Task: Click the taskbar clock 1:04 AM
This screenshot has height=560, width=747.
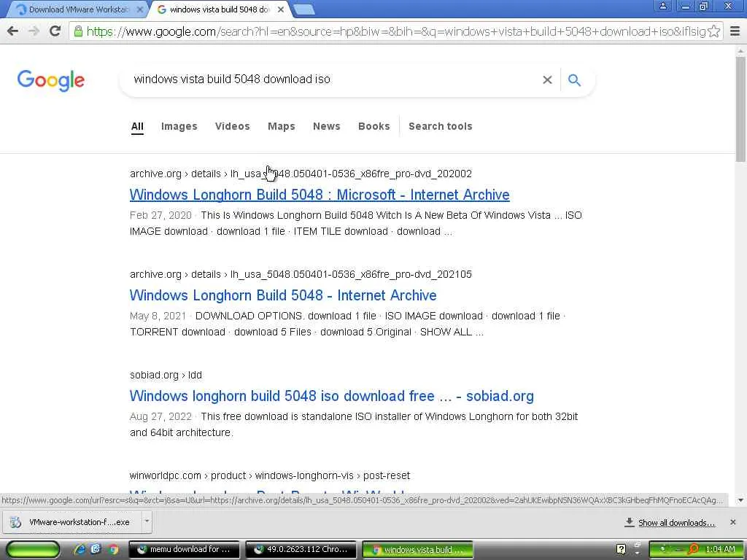Action: 720,550
